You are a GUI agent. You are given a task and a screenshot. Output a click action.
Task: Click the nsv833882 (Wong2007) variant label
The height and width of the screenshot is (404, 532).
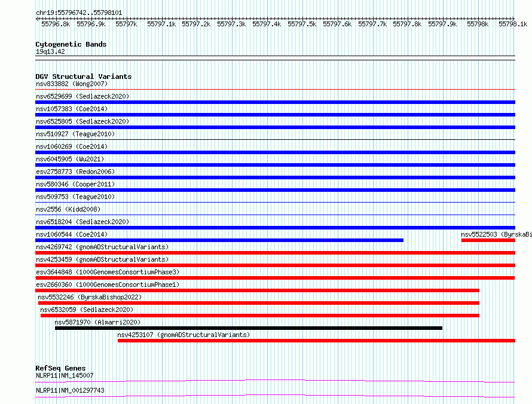(x=72, y=84)
